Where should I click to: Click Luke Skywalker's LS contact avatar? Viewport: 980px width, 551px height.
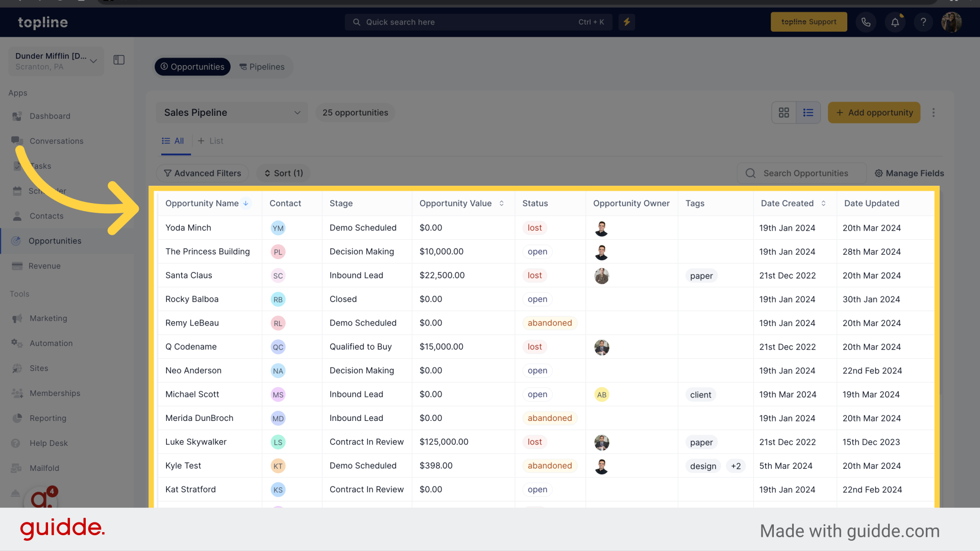278,442
